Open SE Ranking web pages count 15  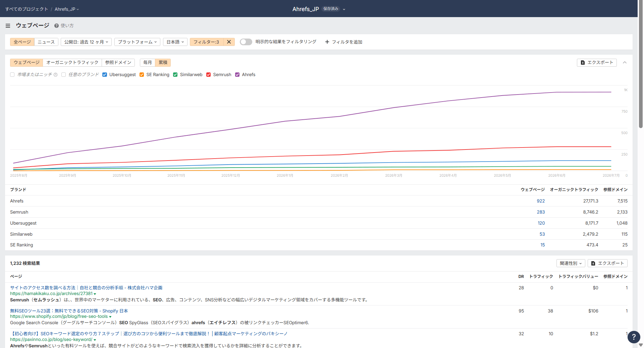click(x=543, y=245)
